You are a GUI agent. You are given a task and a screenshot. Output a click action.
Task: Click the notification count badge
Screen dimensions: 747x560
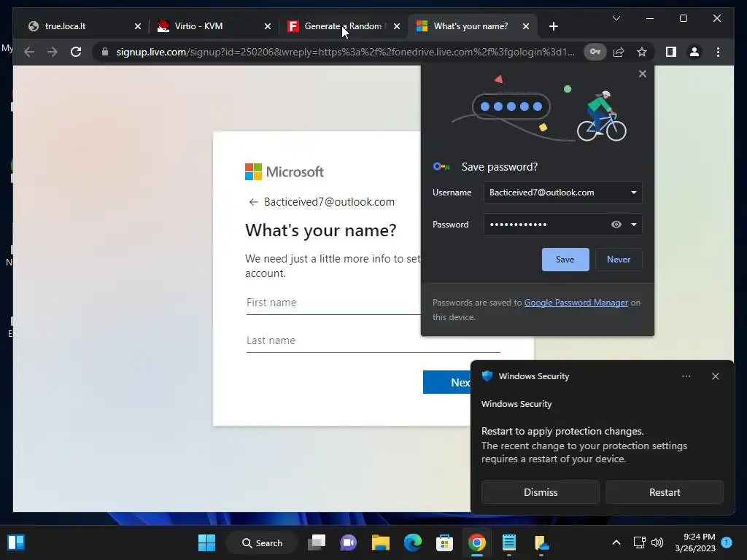tap(727, 542)
